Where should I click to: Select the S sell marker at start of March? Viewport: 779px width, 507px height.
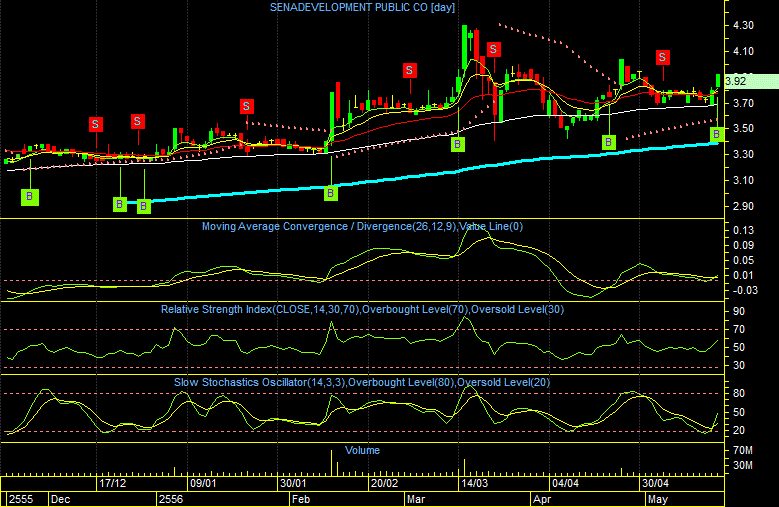click(x=409, y=71)
